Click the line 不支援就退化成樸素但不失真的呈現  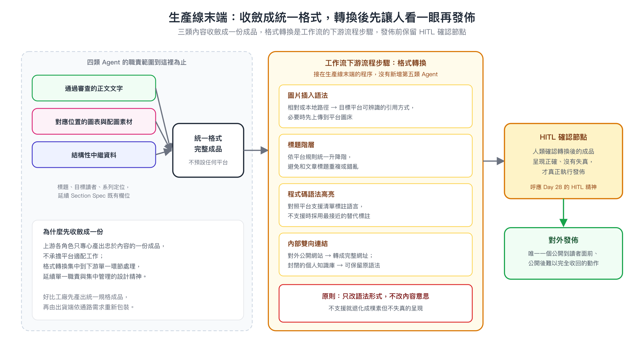coord(376,308)
